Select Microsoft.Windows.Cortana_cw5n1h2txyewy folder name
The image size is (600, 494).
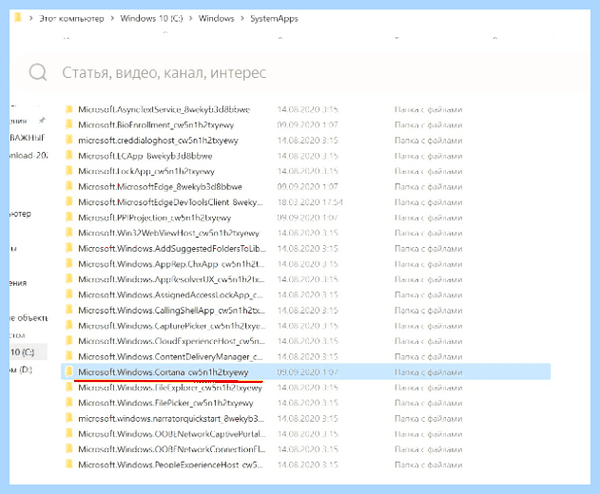(163, 372)
